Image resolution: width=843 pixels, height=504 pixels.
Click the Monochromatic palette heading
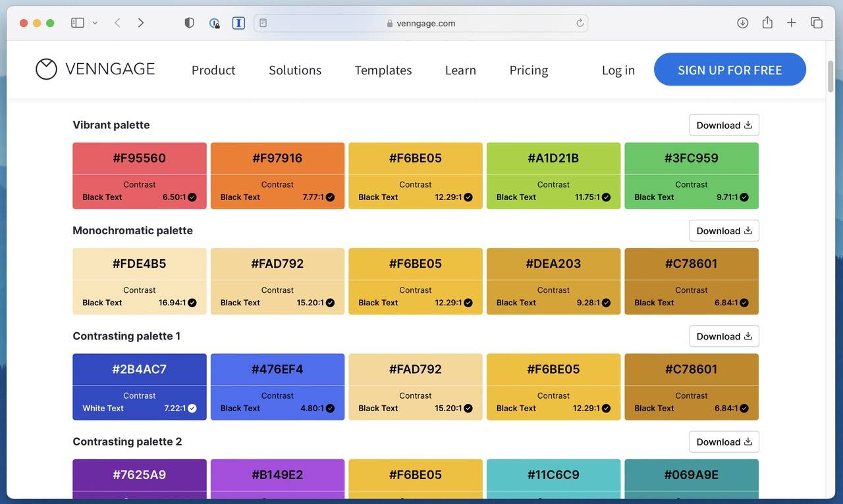(x=132, y=230)
